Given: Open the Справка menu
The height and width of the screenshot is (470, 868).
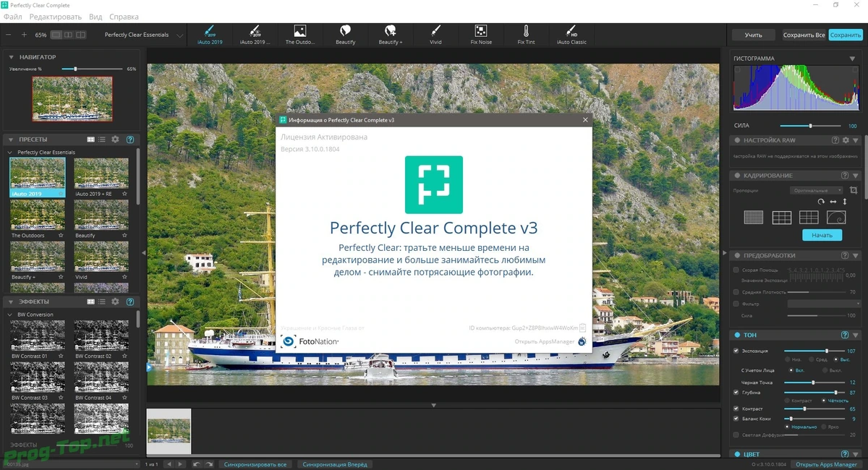Looking at the screenshot, I should [125, 17].
